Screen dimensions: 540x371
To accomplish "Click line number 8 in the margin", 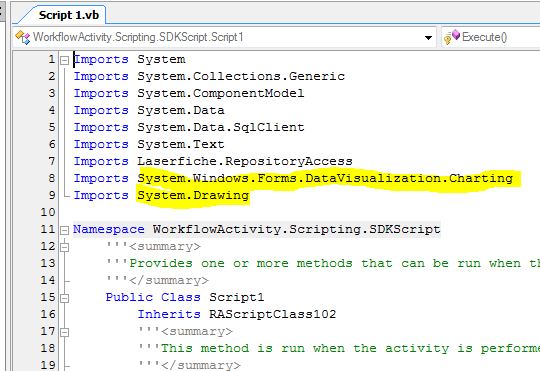I will click(x=51, y=178).
